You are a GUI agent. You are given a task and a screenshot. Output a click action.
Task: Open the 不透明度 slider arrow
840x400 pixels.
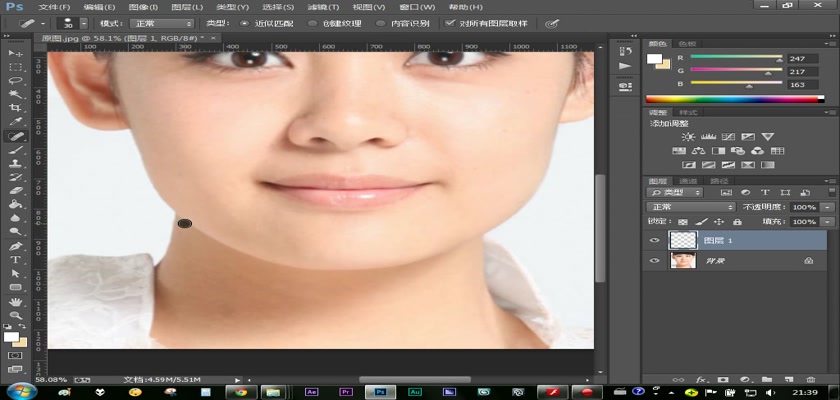tap(828, 207)
